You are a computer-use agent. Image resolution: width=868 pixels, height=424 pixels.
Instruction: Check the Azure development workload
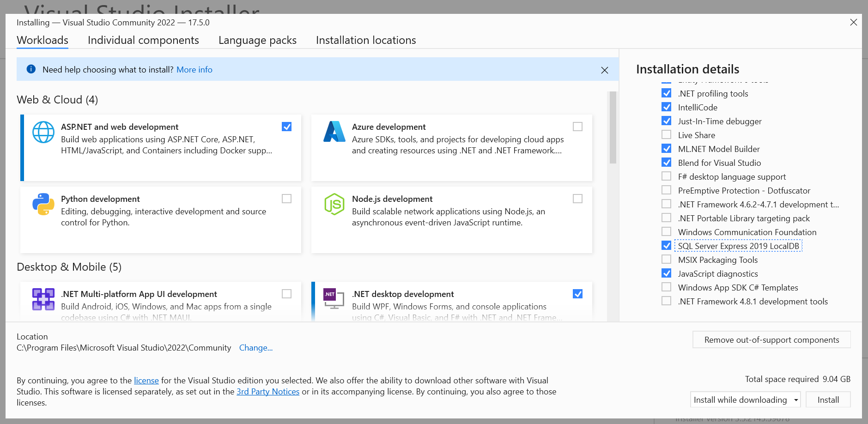(578, 127)
